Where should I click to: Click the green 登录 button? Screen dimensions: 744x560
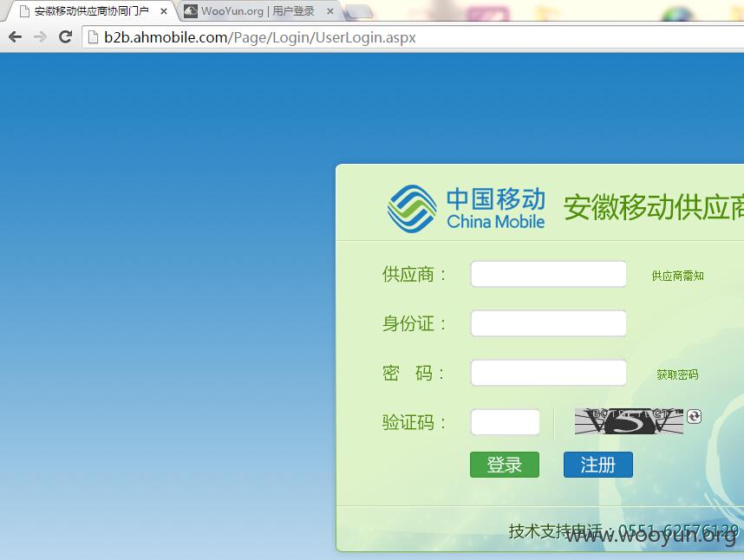pyautogui.click(x=505, y=465)
